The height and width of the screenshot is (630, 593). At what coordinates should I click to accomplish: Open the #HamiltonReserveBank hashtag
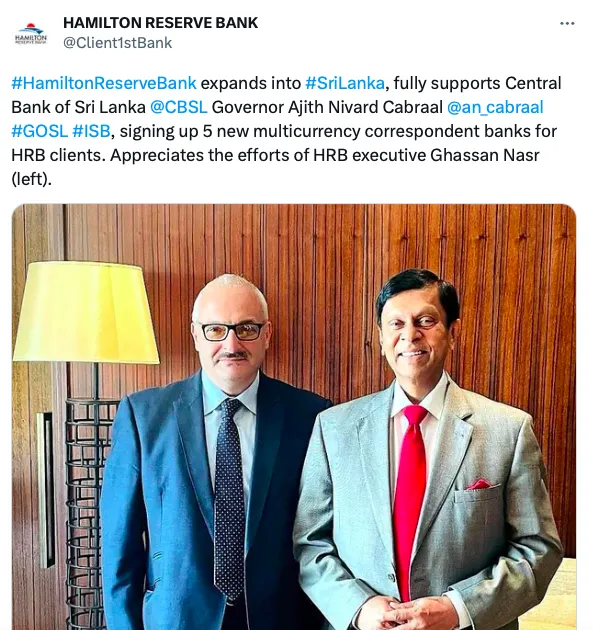tap(104, 83)
